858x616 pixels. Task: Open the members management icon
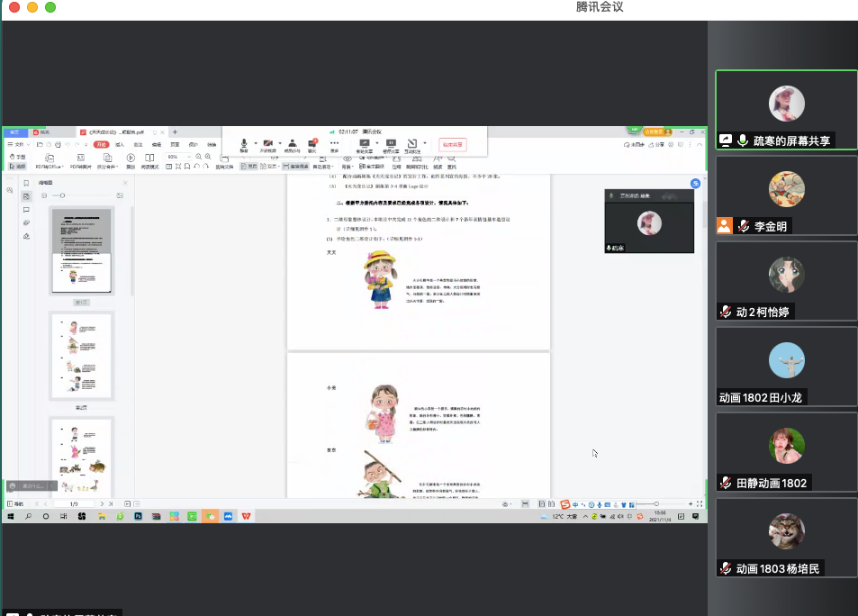click(x=292, y=143)
